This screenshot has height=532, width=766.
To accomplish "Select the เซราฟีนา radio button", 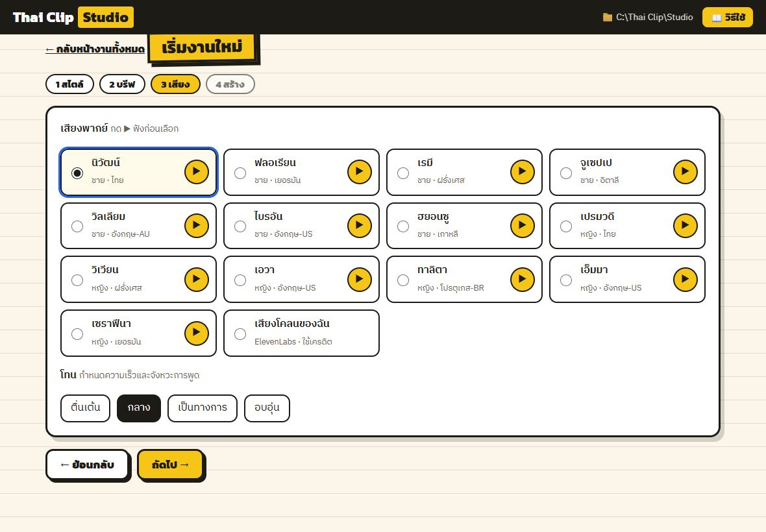I will coord(77,334).
